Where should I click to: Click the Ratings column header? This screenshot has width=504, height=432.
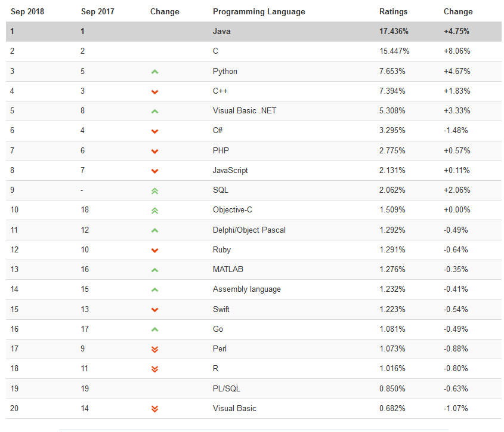click(394, 11)
